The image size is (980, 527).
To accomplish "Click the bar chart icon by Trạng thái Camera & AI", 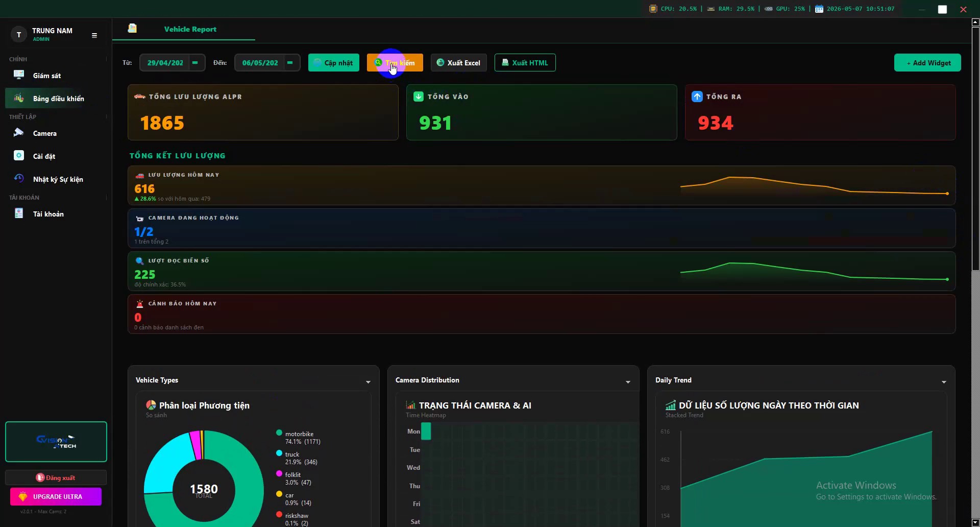I will pos(411,405).
